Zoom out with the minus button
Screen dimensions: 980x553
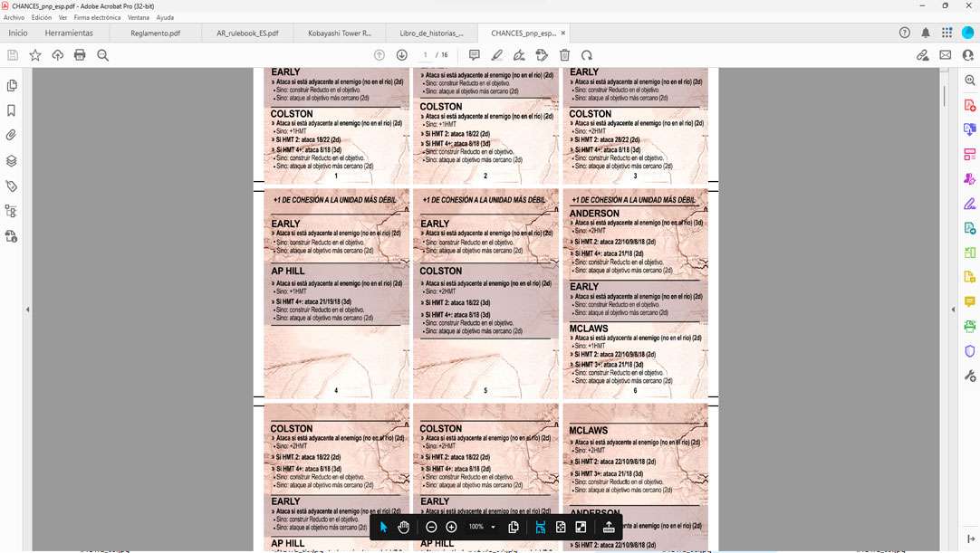pos(431,528)
